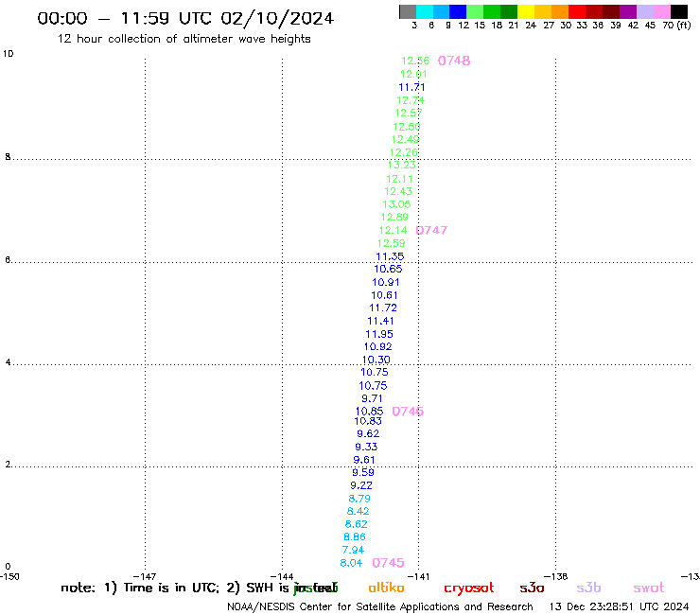The image size is (700, 615).
Task: Click the wave height reading 8.62
Action: [357, 524]
